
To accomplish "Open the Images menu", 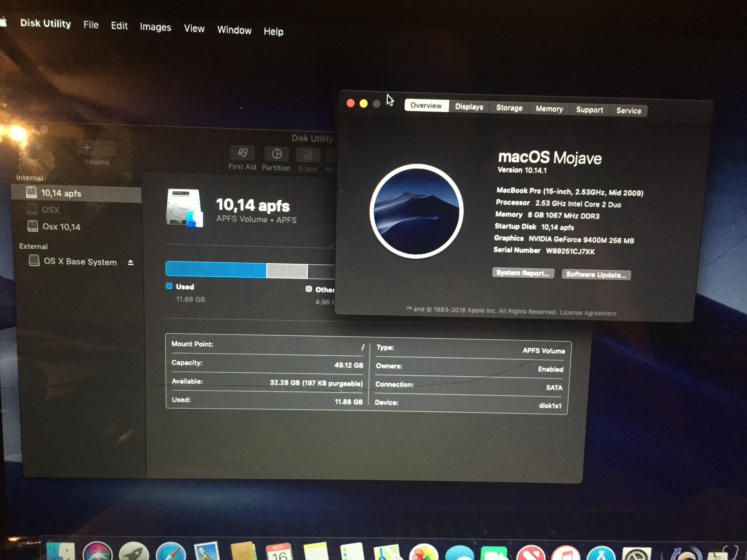I will click(155, 27).
